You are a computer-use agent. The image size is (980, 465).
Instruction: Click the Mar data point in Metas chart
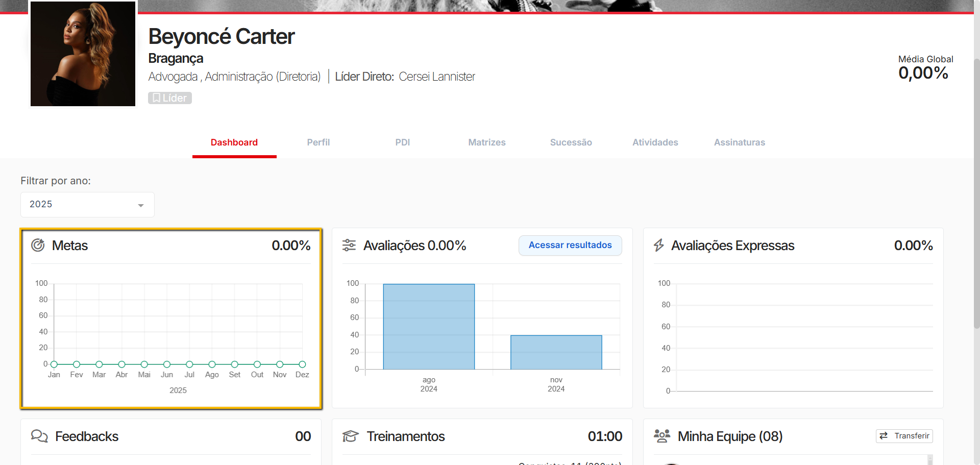[99, 364]
